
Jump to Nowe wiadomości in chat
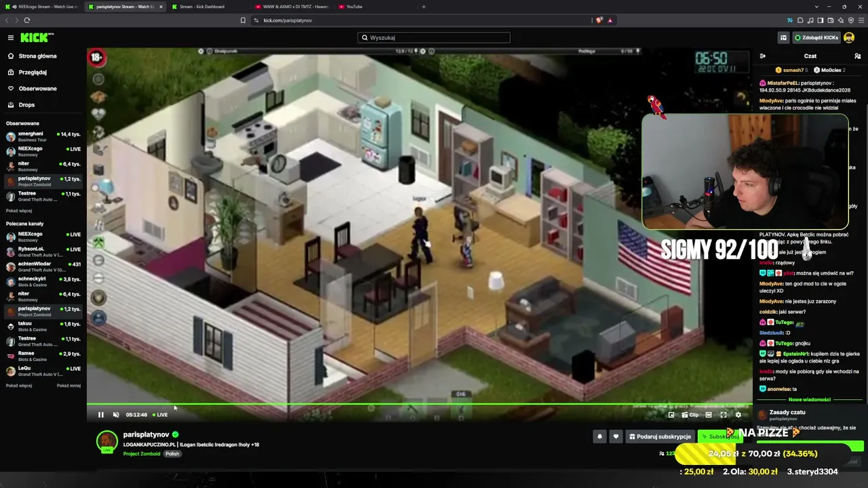pyautogui.click(x=808, y=400)
